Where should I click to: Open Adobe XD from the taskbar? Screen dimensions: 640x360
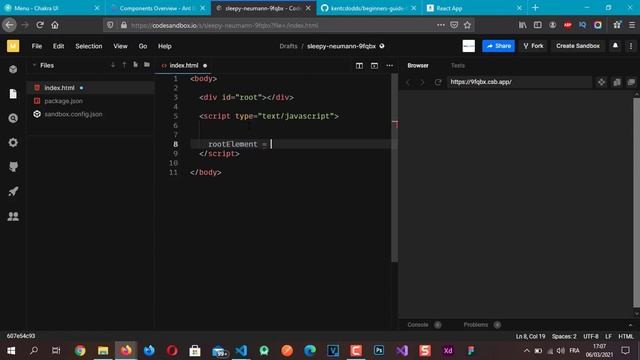coord(448,351)
